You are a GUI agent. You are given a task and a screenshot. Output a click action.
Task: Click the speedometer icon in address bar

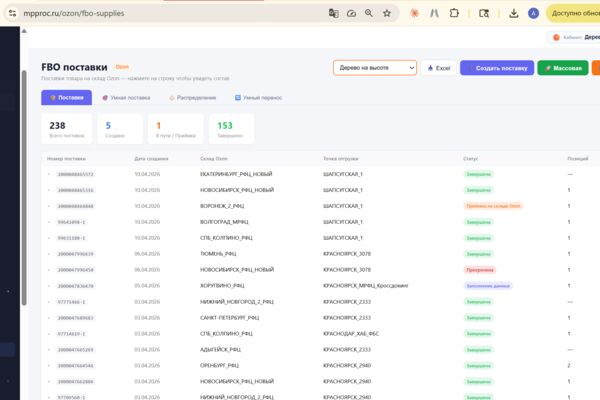point(351,13)
